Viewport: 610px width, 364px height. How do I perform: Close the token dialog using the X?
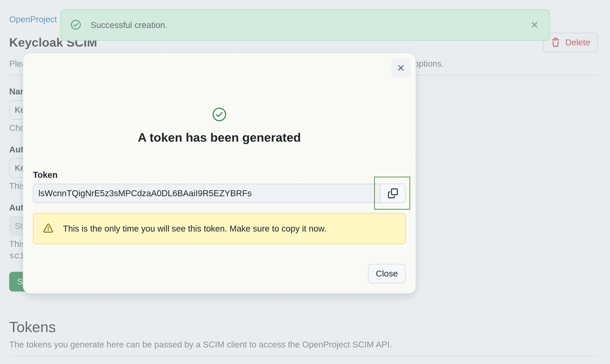pos(401,68)
